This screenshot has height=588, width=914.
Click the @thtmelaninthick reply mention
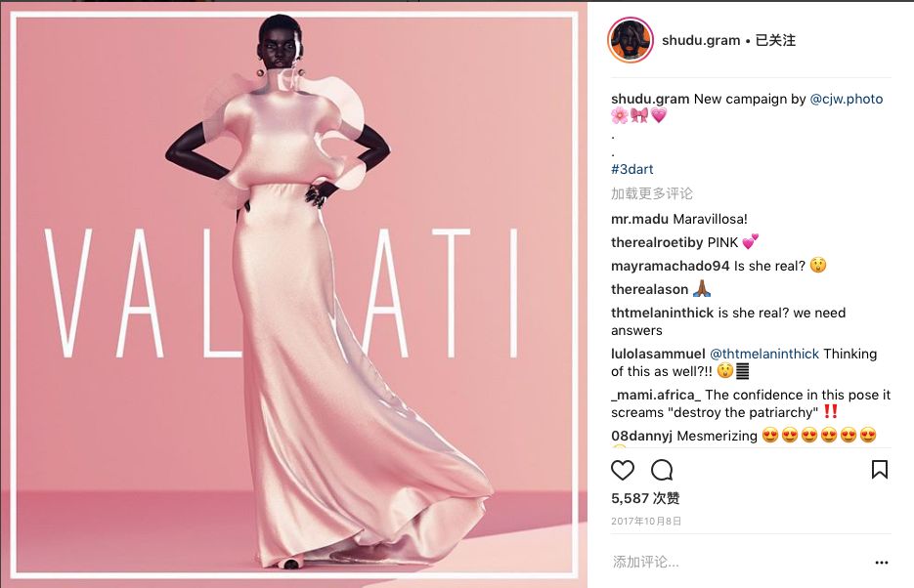coord(764,354)
